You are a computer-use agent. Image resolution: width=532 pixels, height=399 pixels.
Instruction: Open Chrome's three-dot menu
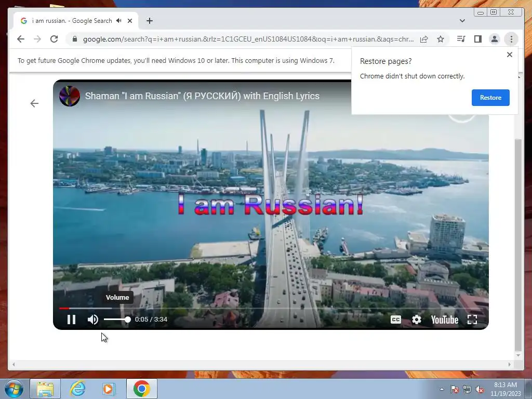(x=511, y=39)
